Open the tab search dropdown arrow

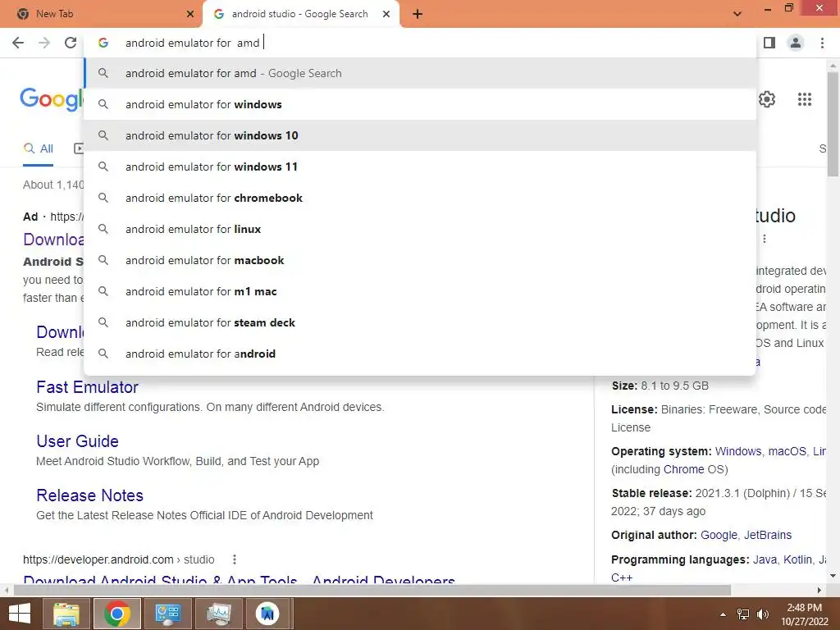(737, 14)
